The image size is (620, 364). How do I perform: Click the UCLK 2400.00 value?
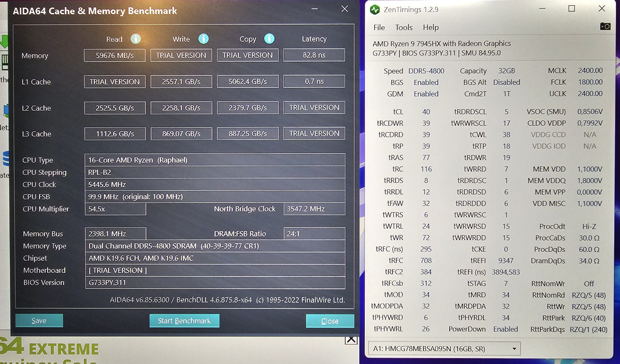[590, 94]
